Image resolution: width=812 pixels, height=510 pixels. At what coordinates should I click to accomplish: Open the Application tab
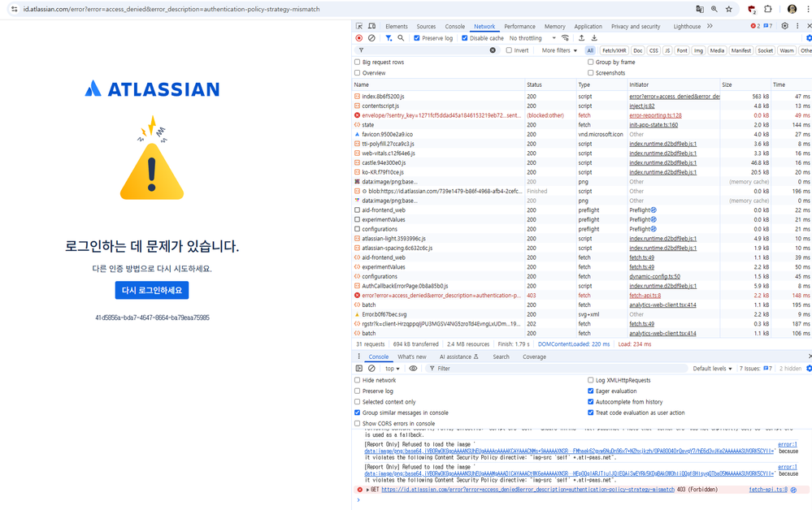click(588, 26)
